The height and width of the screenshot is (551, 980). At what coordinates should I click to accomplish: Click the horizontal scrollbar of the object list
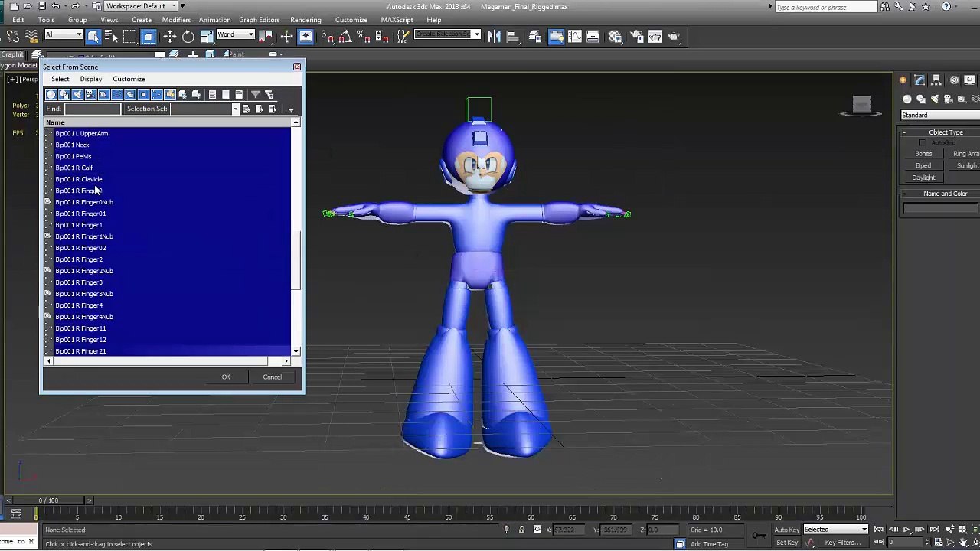167,361
